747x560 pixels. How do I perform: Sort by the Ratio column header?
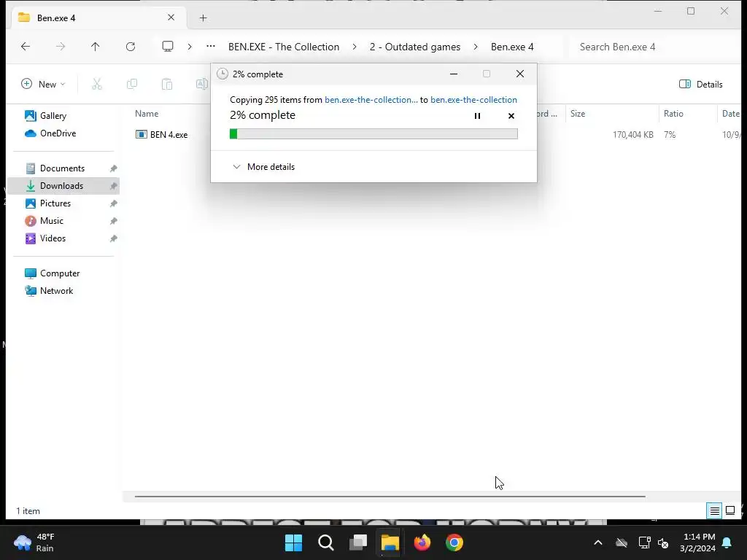pyautogui.click(x=673, y=113)
